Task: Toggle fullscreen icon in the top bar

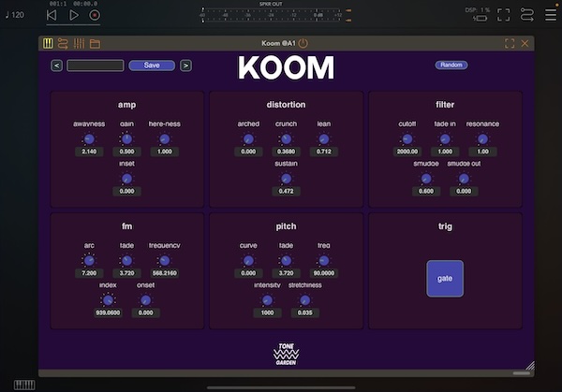Action: pos(503,15)
